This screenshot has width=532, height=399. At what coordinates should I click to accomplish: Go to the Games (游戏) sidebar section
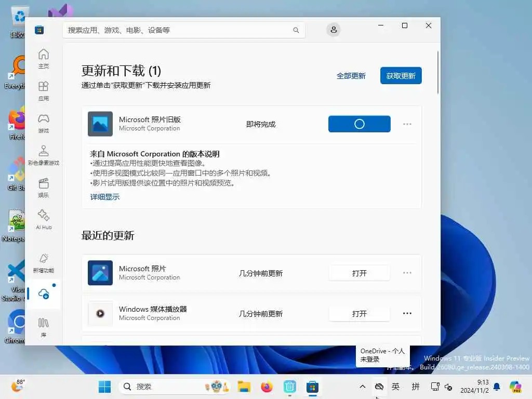point(44,123)
